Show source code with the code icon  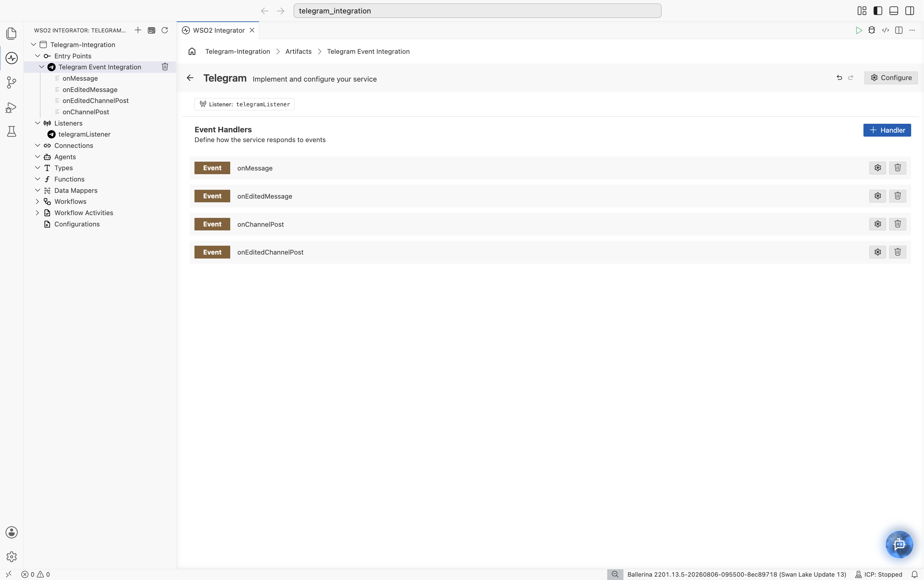(886, 30)
